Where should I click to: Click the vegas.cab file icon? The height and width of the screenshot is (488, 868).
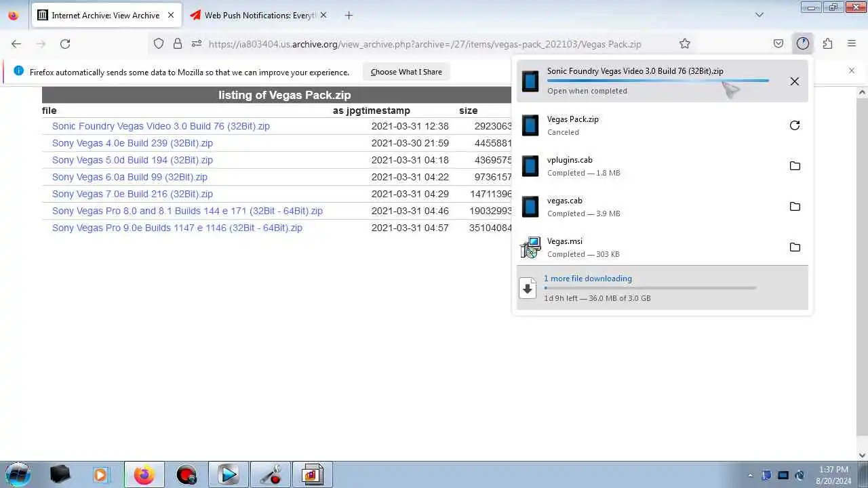click(x=530, y=207)
